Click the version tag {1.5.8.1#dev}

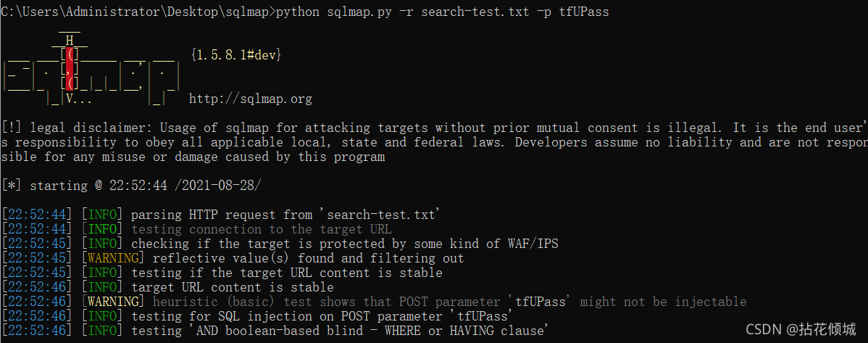(235, 55)
